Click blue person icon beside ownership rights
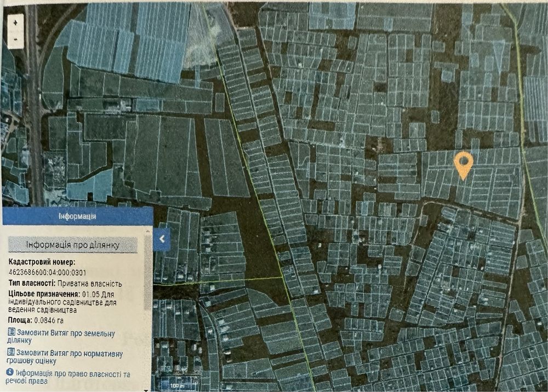548x392 pixels. tap(10, 372)
